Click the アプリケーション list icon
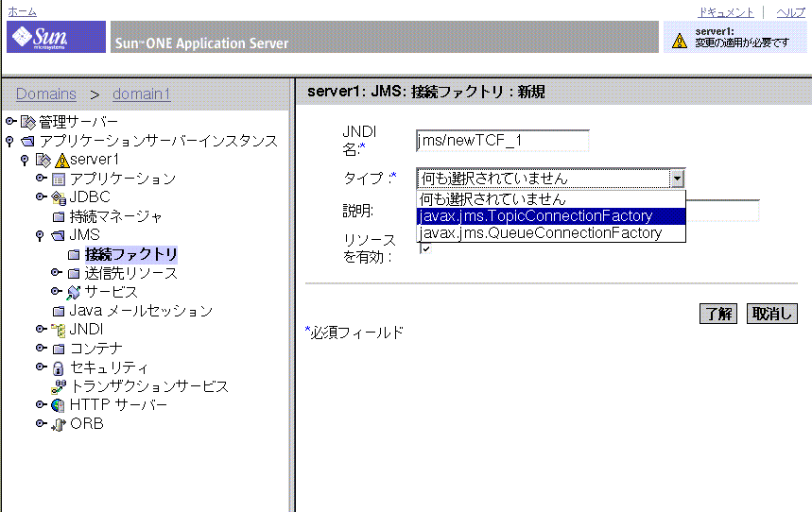 (59, 179)
